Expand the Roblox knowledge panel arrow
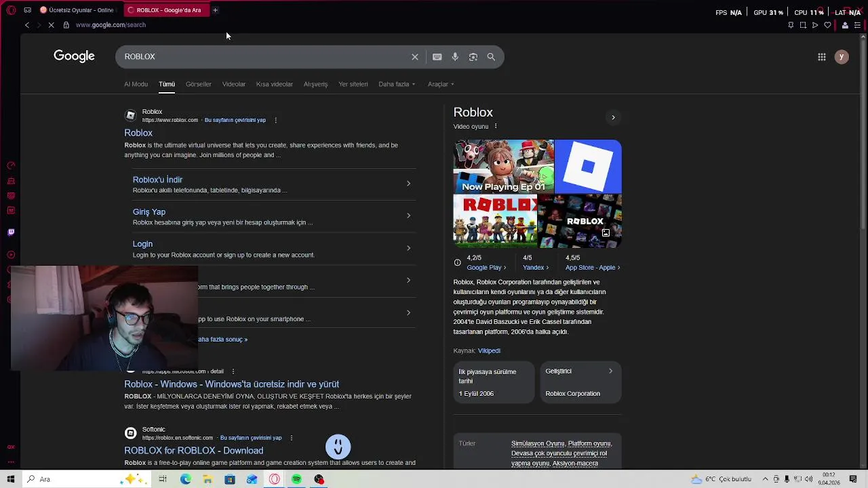Screen dimensions: 868x488 pos(613,117)
